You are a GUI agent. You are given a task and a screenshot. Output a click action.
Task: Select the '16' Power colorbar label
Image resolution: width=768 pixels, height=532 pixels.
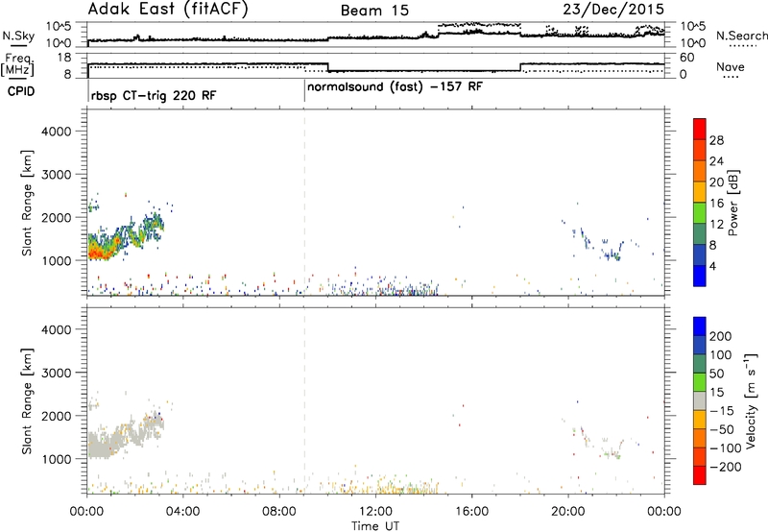(x=716, y=204)
